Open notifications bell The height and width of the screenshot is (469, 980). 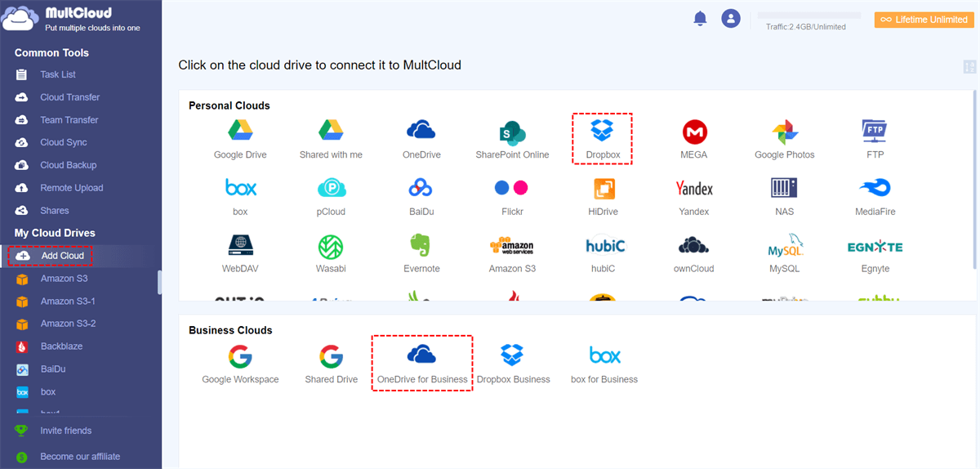click(x=700, y=19)
